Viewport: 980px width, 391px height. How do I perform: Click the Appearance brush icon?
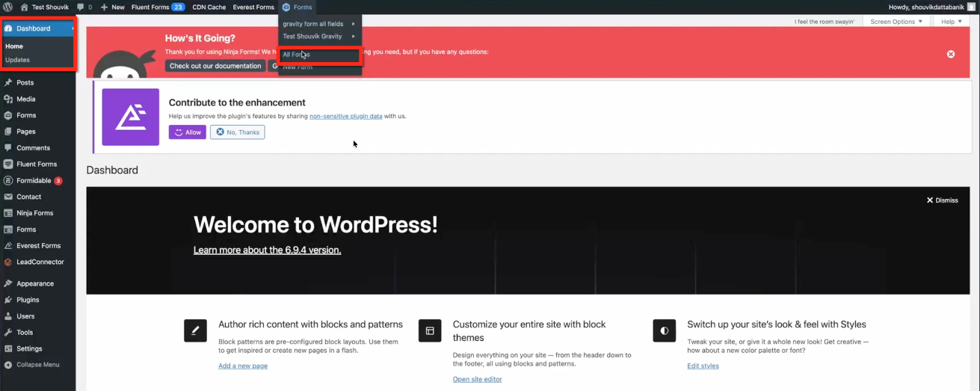click(x=8, y=283)
